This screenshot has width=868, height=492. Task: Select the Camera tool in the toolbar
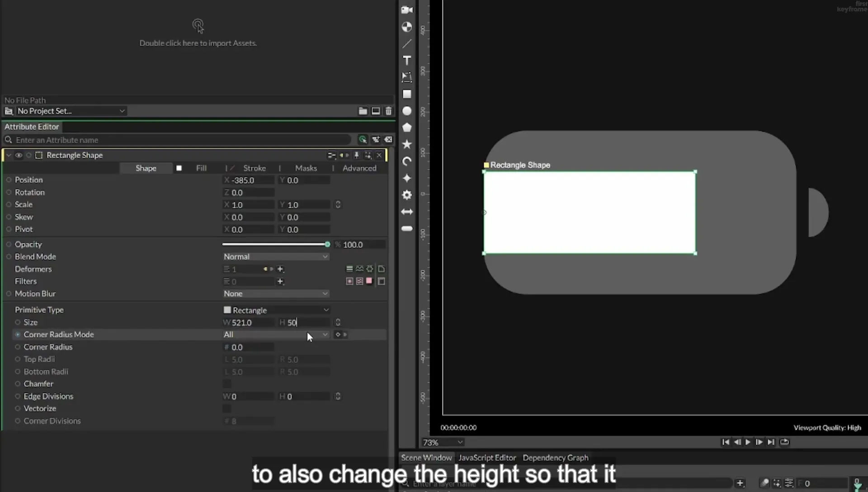click(x=407, y=10)
